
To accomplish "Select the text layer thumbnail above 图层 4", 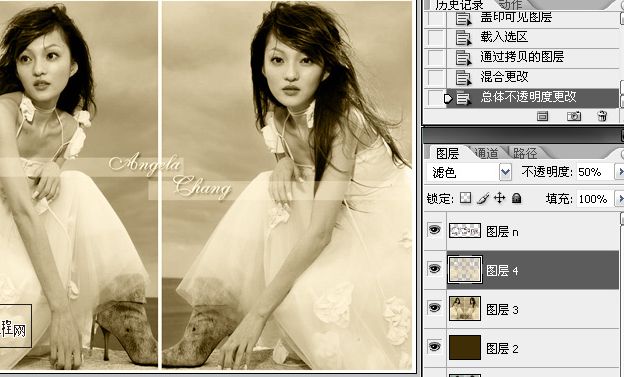I will [465, 230].
